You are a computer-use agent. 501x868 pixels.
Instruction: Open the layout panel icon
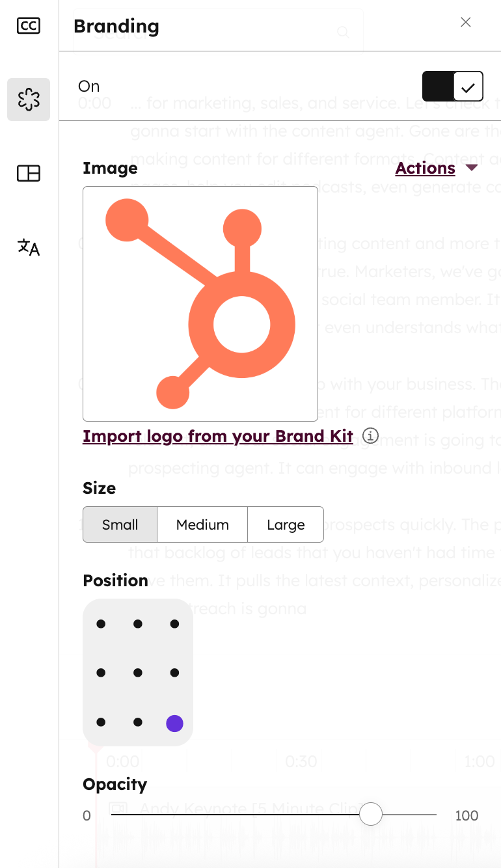pos(29,173)
